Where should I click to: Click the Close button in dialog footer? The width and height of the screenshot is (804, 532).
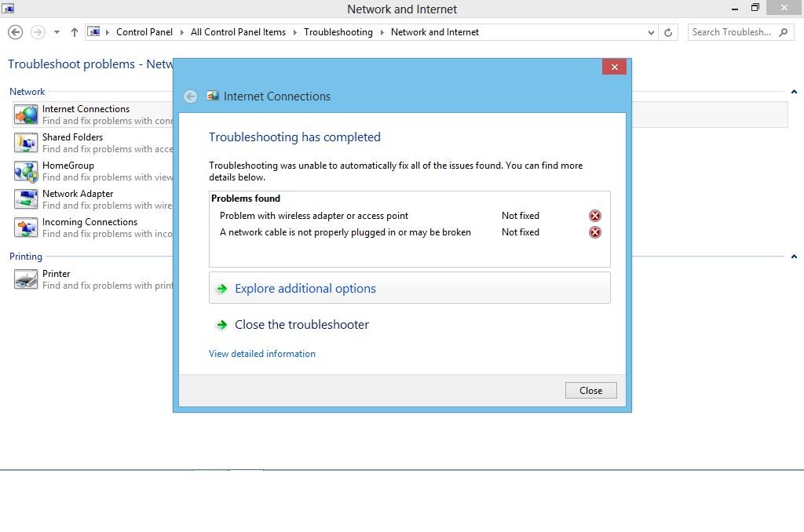[590, 391]
